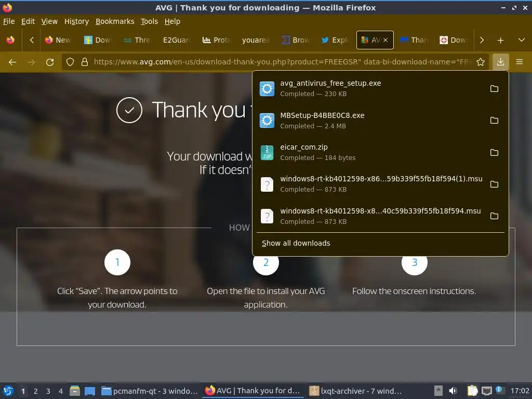
Task: Switch to the Thre tab
Action: tap(137, 40)
